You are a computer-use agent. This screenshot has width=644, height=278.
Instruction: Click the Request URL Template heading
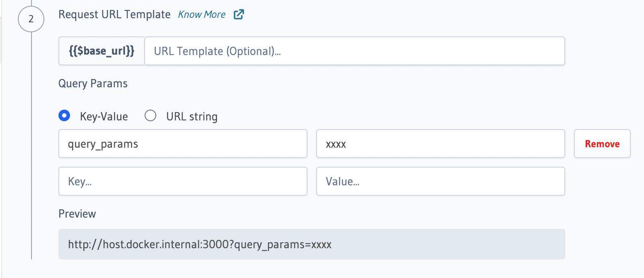(x=114, y=14)
